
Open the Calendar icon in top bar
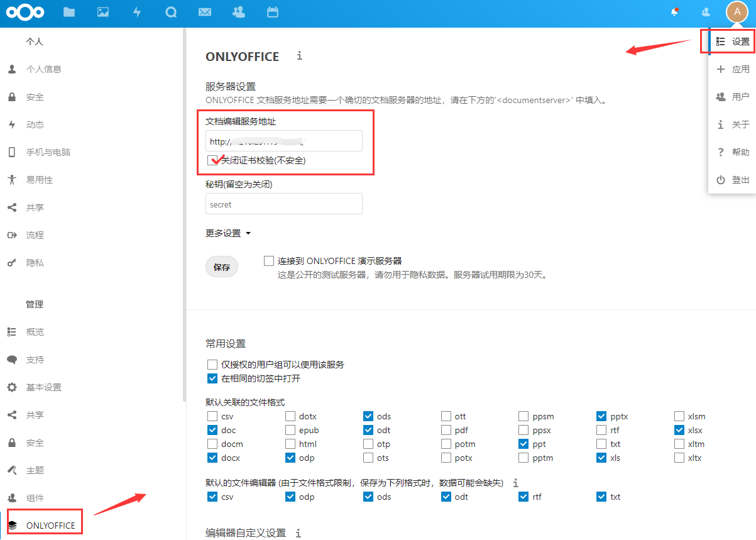pyautogui.click(x=272, y=12)
